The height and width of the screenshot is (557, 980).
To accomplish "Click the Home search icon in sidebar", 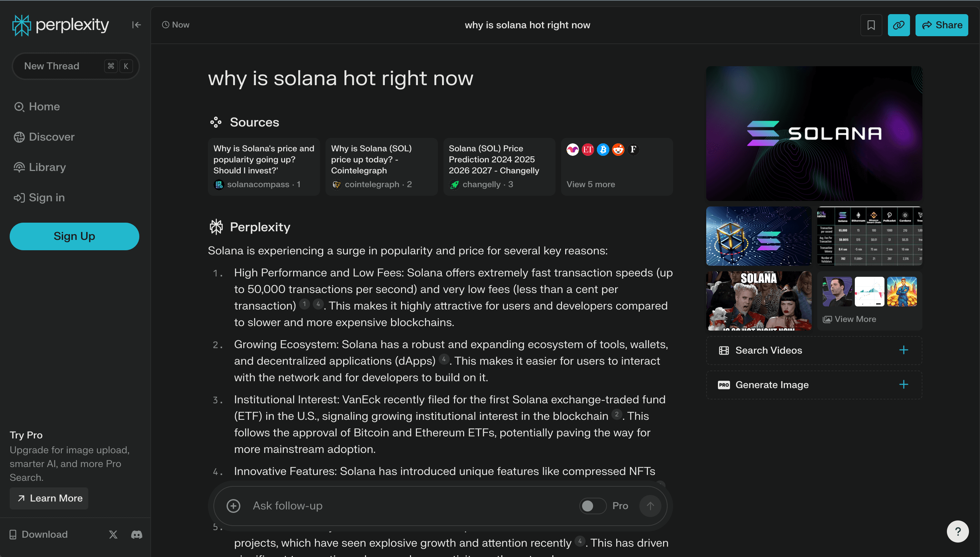I will pos(19,107).
